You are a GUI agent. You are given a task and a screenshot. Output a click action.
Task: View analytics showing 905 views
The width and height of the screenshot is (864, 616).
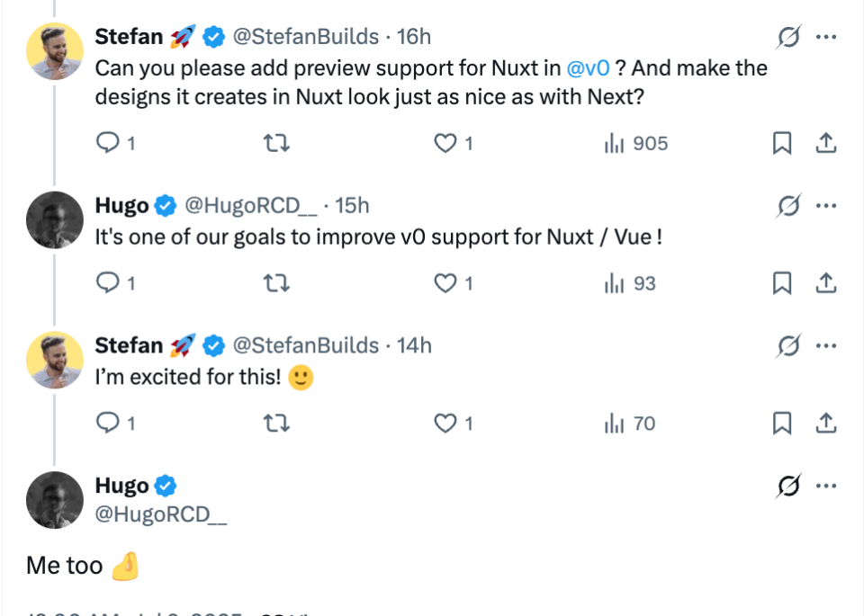click(635, 143)
